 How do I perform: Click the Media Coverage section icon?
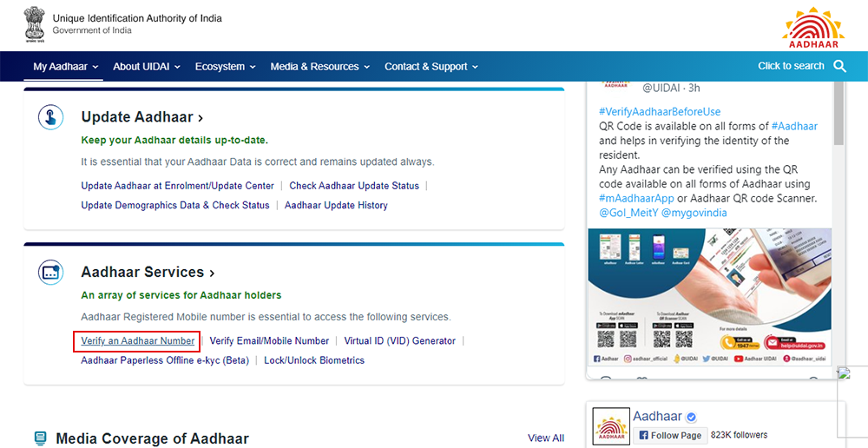point(40,438)
